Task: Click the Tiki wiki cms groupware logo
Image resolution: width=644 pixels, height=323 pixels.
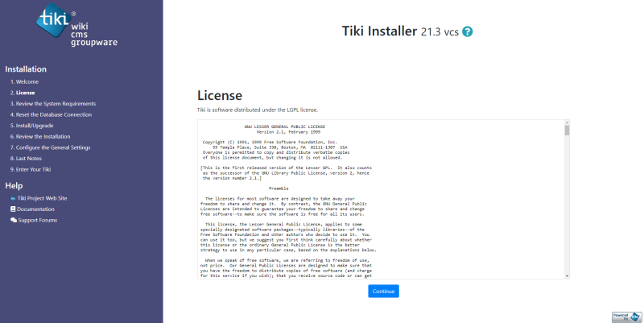Action: (x=77, y=25)
